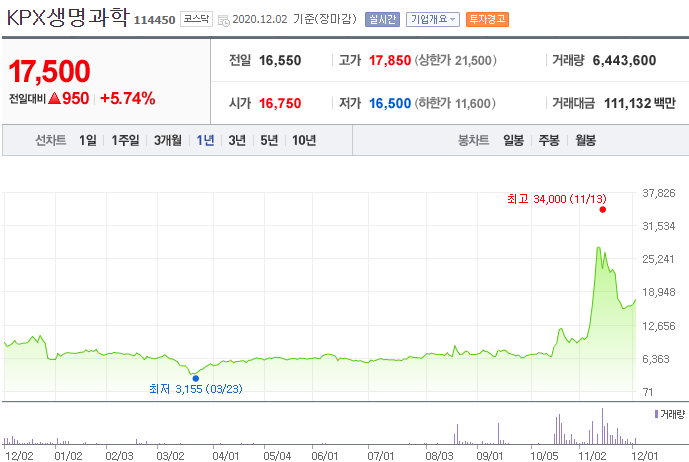Switch chart to 10년 range
The width and height of the screenshot is (689, 462).
(x=304, y=140)
